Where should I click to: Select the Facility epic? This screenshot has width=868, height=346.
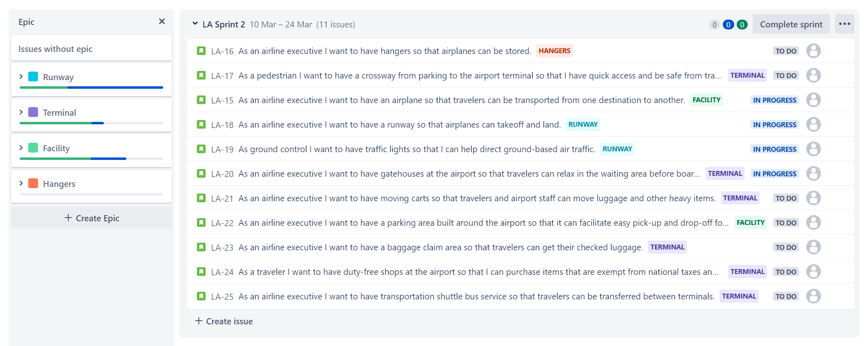pyautogui.click(x=91, y=151)
